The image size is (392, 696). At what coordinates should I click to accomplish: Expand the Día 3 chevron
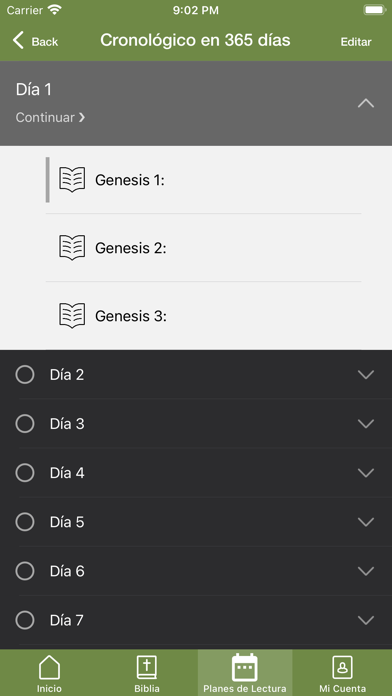pos(366,424)
